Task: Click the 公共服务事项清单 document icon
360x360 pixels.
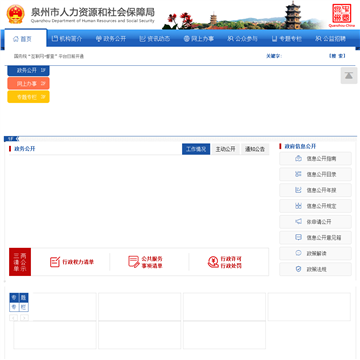Action: coord(134,262)
